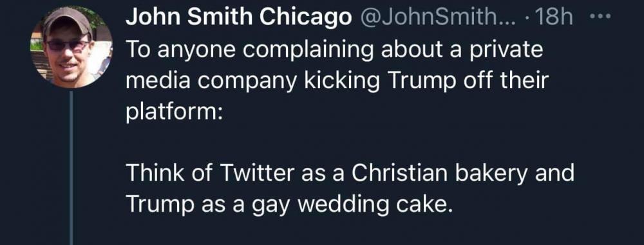Open John Smith Chicago's round profile picture
The height and width of the screenshot is (245, 644).
(x=71, y=47)
